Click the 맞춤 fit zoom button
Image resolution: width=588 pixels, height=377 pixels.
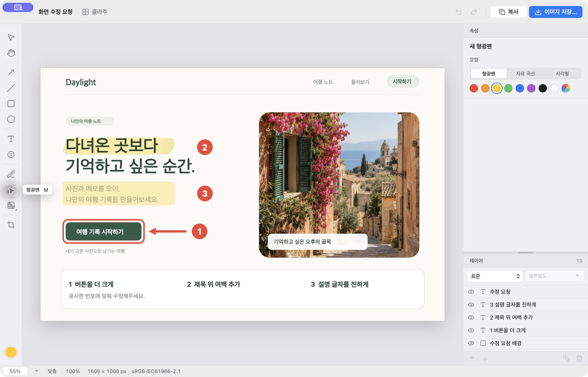coord(52,371)
